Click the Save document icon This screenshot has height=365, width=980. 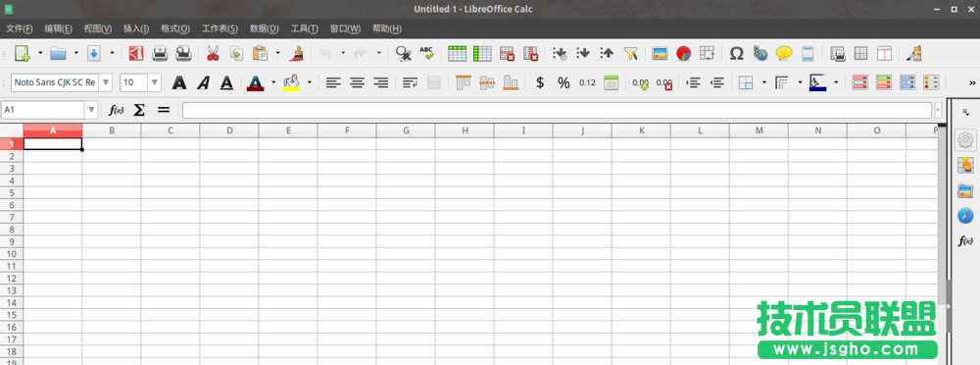[94, 53]
